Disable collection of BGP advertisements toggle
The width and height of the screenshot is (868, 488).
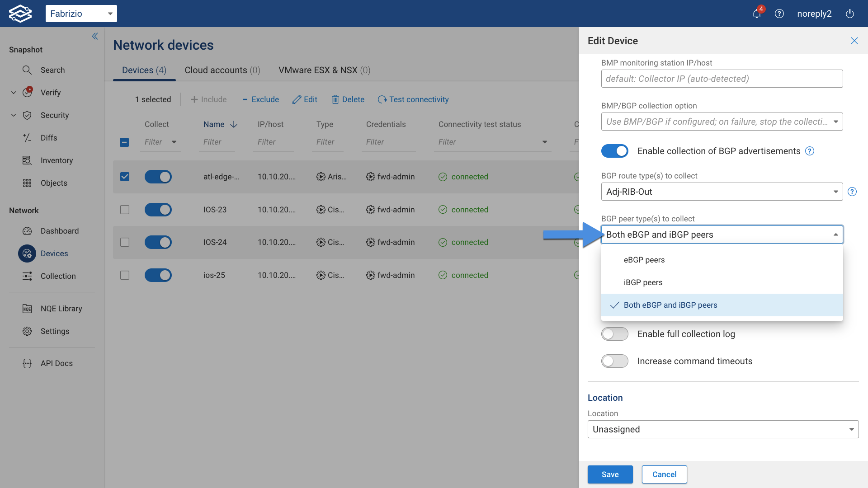coord(614,151)
